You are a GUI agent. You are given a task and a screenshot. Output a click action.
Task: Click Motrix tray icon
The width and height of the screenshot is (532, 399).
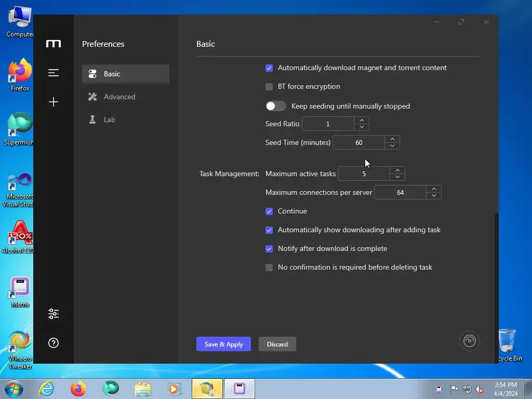coord(438,389)
